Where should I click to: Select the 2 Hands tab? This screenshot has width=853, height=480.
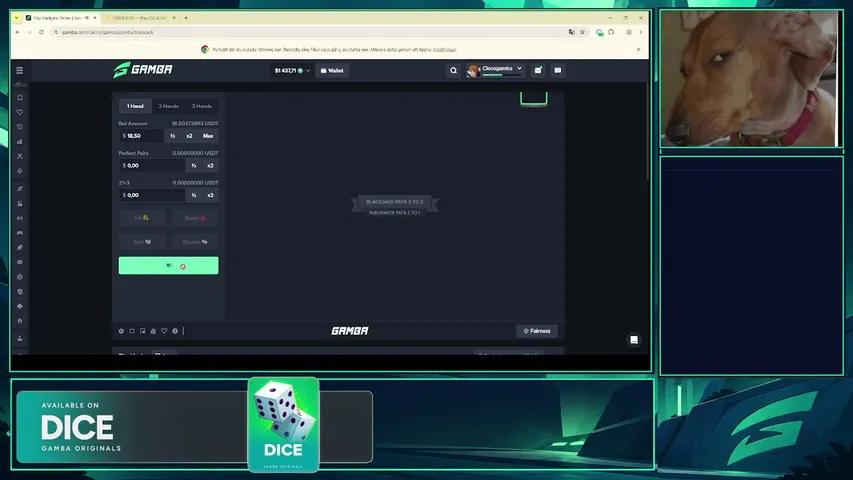tap(168, 106)
